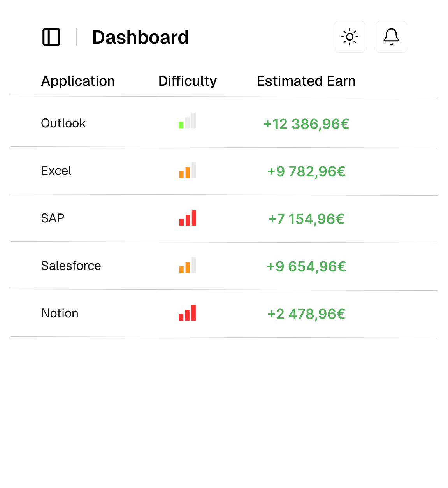Open the Salesforce row
Image resolution: width=448 pixels, height=488 pixels.
(224, 266)
